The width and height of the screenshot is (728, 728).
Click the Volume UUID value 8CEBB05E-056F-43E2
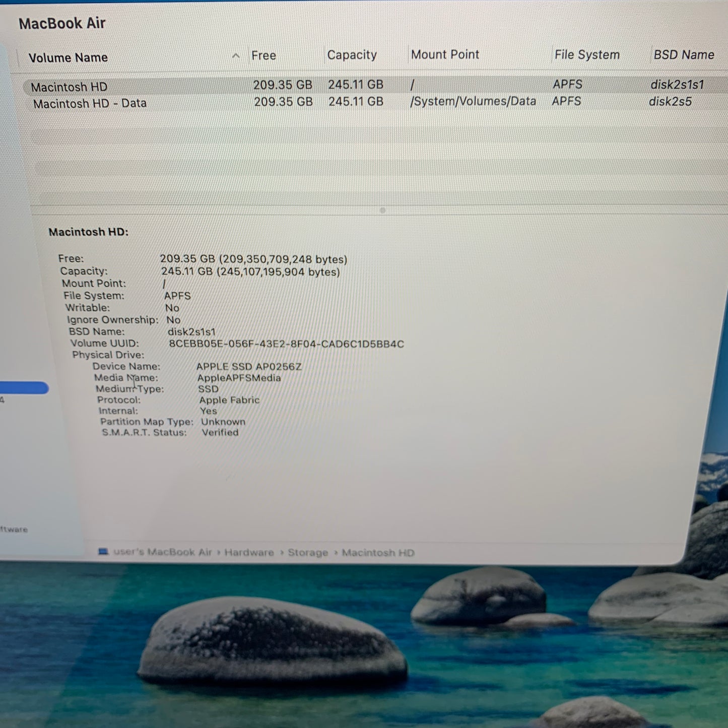click(286, 344)
